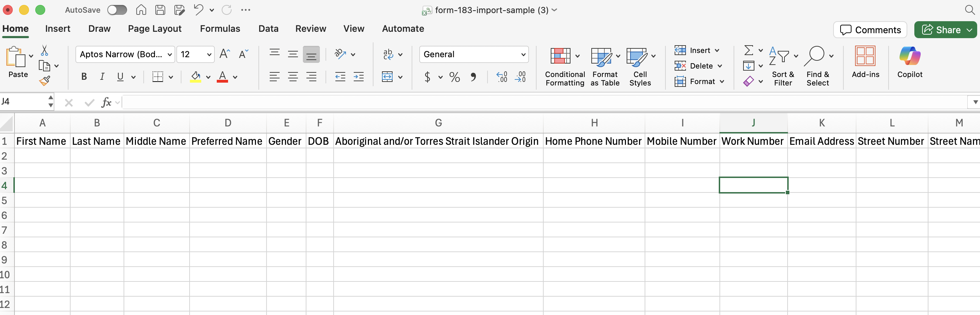The height and width of the screenshot is (315, 980).
Task: Click the AutoSum sigma icon
Action: 748,50
